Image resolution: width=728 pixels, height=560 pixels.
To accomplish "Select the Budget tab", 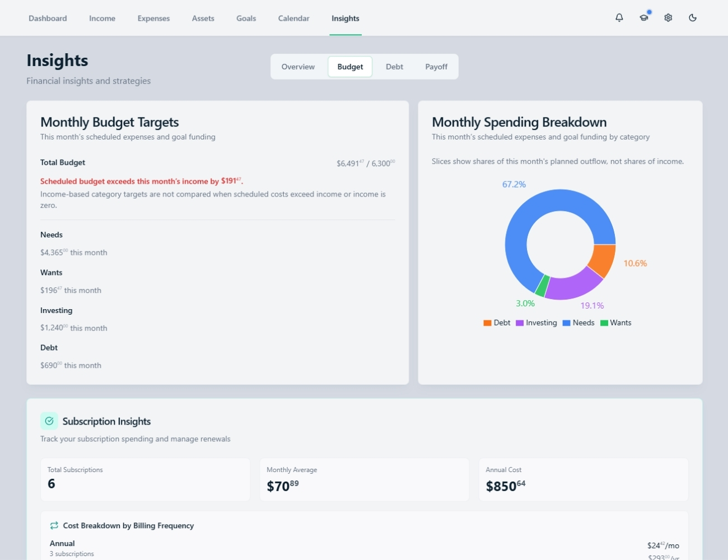I will (350, 67).
